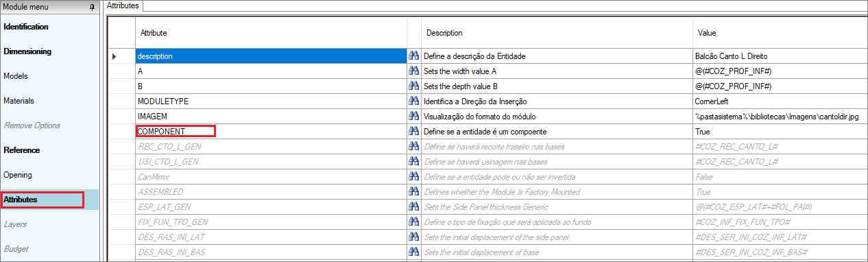Image resolution: width=868 pixels, height=262 pixels.
Task: Select the description row indicator arrow
Action: pyautogui.click(x=114, y=56)
